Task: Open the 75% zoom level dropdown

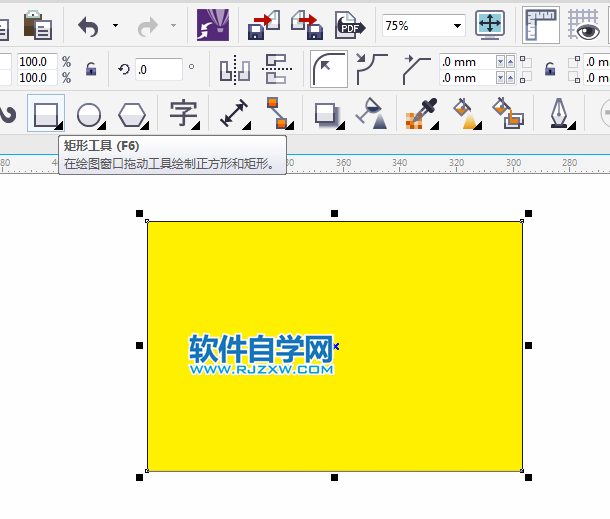Action: [458, 26]
